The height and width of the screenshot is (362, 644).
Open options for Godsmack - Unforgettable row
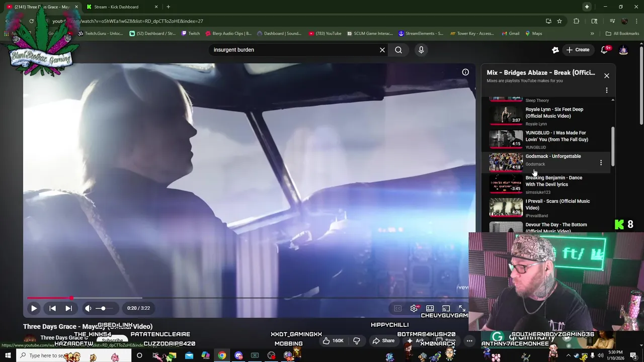click(x=601, y=162)
